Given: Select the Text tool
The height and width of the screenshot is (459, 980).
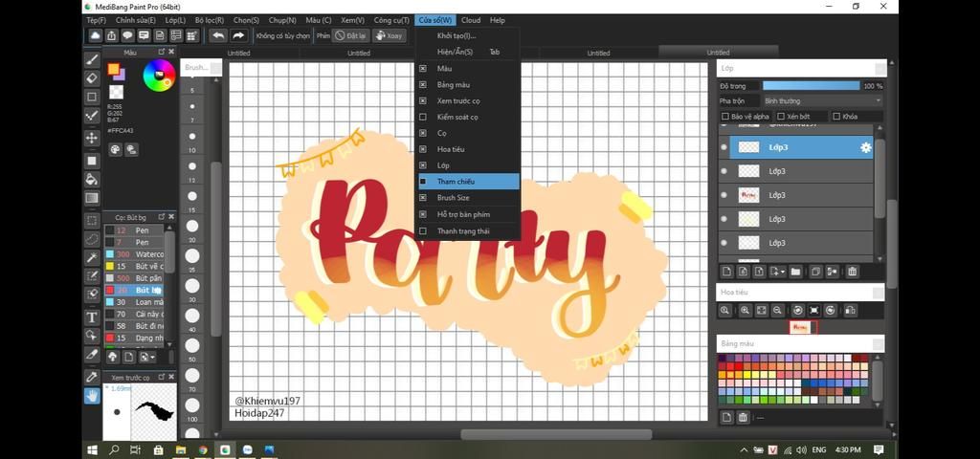Looking at the screenshot, I should click(x=92, y=317).
